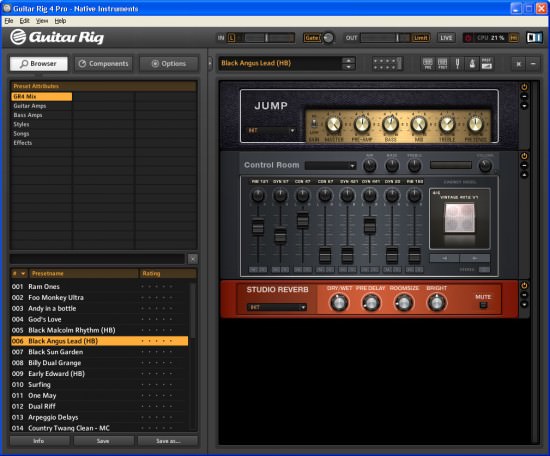550x456 pixels.
Task: Expand the Jump amp expert panel arrow
Action: click(524, 106)
